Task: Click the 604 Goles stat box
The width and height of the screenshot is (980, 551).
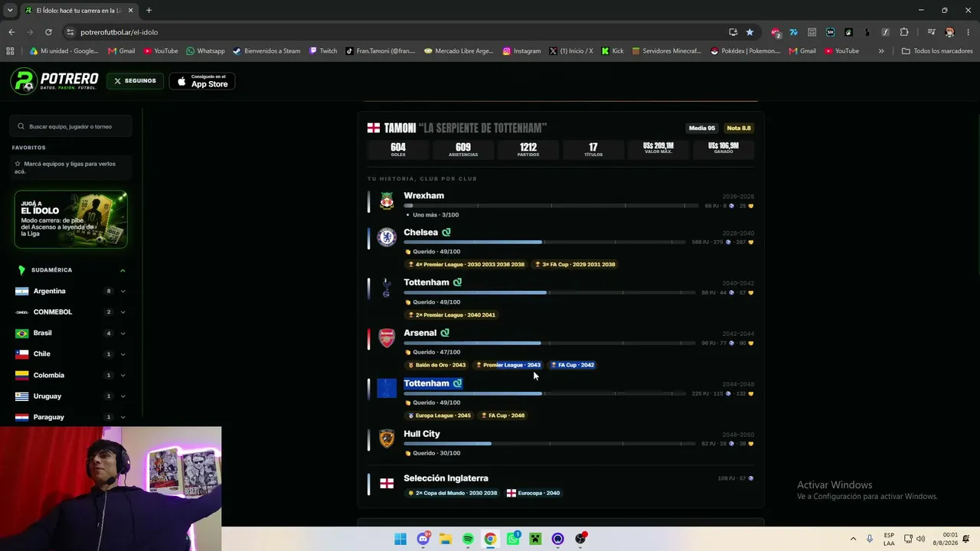Action: pos(398,149)
